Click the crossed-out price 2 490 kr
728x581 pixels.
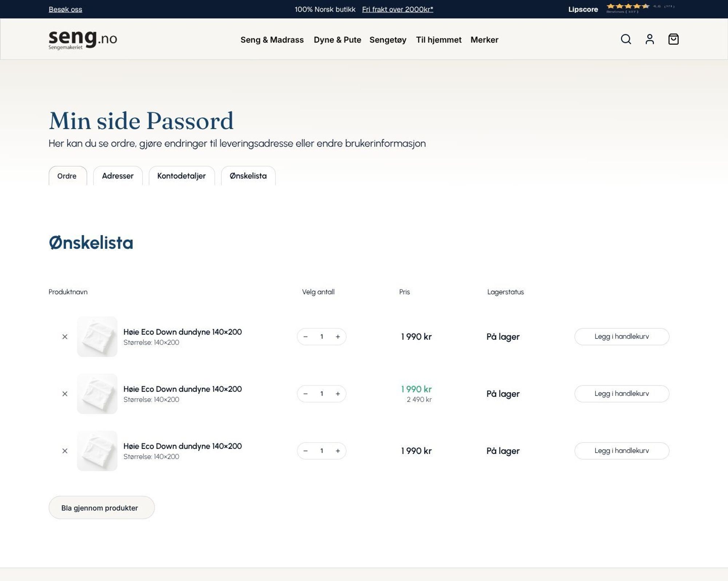pyautogui.click(x=419, y=399)
